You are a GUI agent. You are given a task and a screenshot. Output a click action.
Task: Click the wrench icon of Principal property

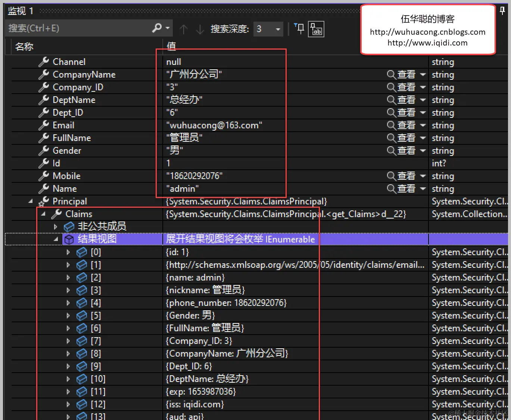click(44, 201)
